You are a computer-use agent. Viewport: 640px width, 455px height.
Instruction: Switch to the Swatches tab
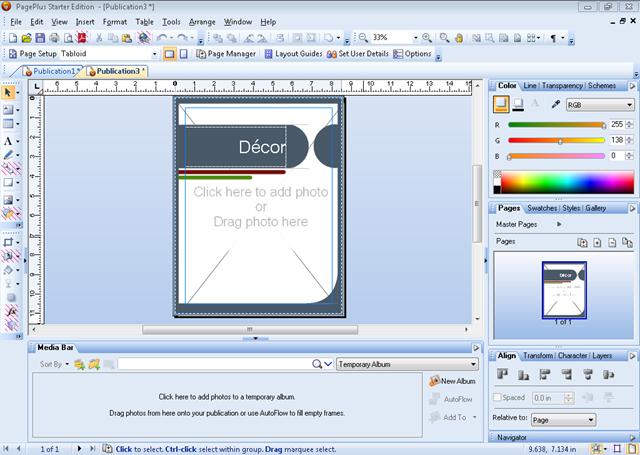point(542,208)
